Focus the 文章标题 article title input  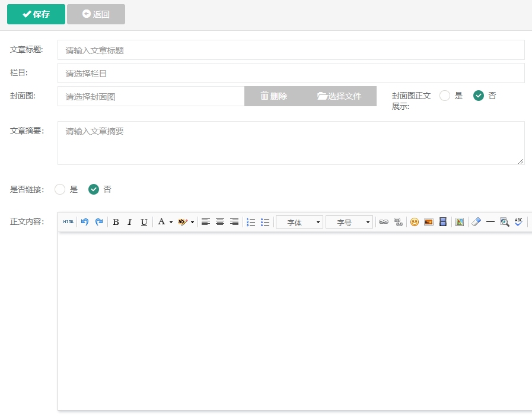[x=291, y=50]
